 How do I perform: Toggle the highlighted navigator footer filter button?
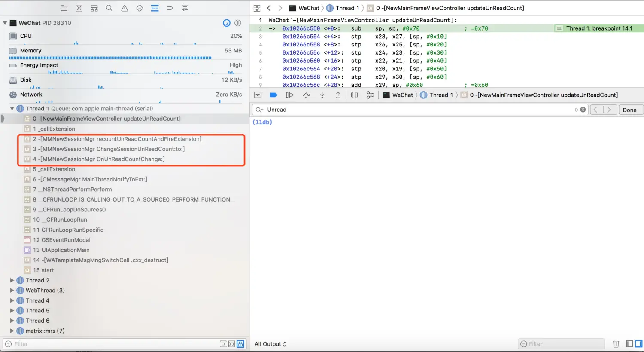point(240,344)
